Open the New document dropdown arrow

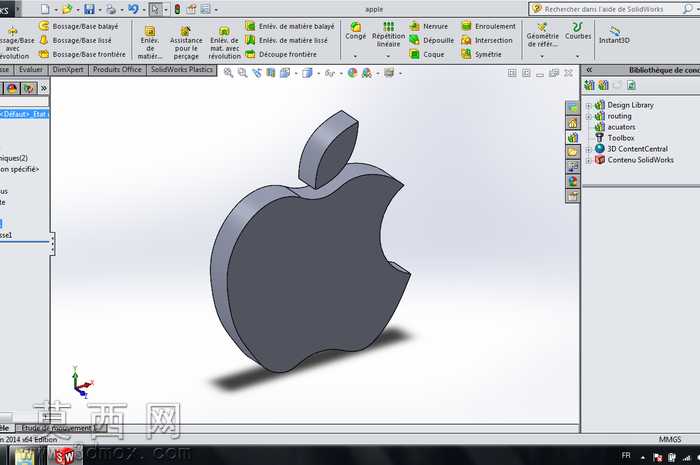pyautogui.click(x=56, y=9)
